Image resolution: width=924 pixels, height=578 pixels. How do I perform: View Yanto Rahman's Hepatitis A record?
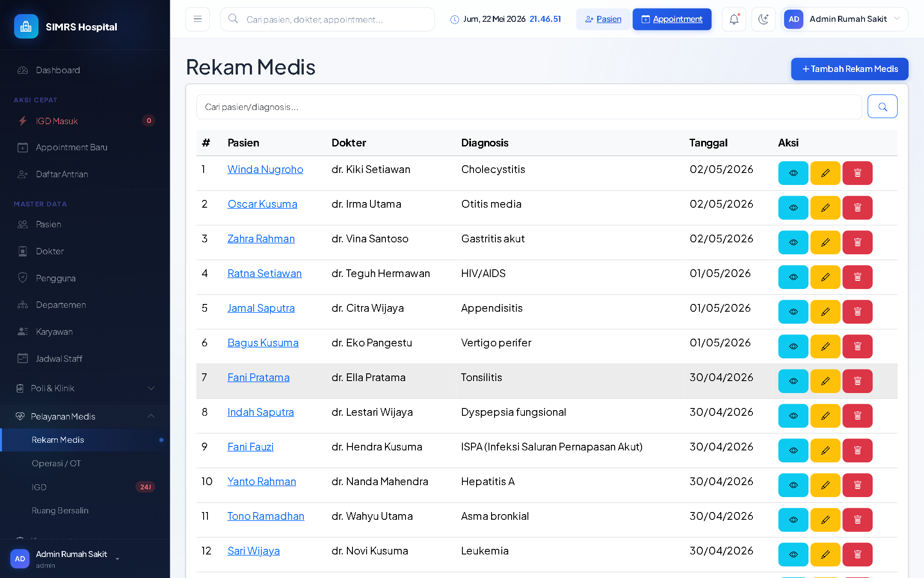793,485
